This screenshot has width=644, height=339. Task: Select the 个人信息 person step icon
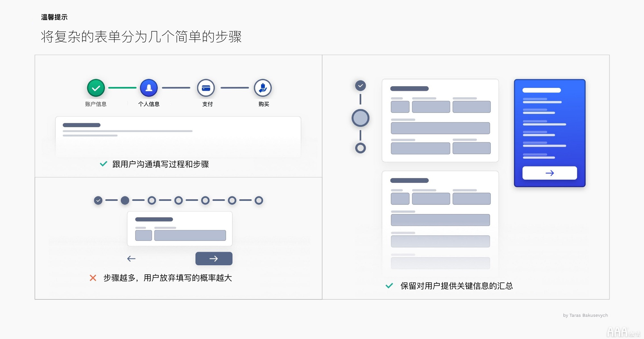[149, 88]
